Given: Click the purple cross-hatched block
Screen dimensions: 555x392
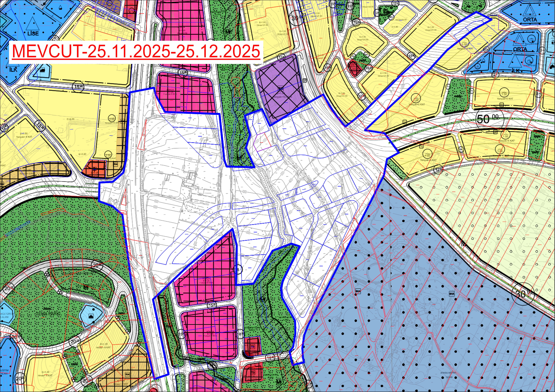Looking at the screenshot, I should [278, 80].
